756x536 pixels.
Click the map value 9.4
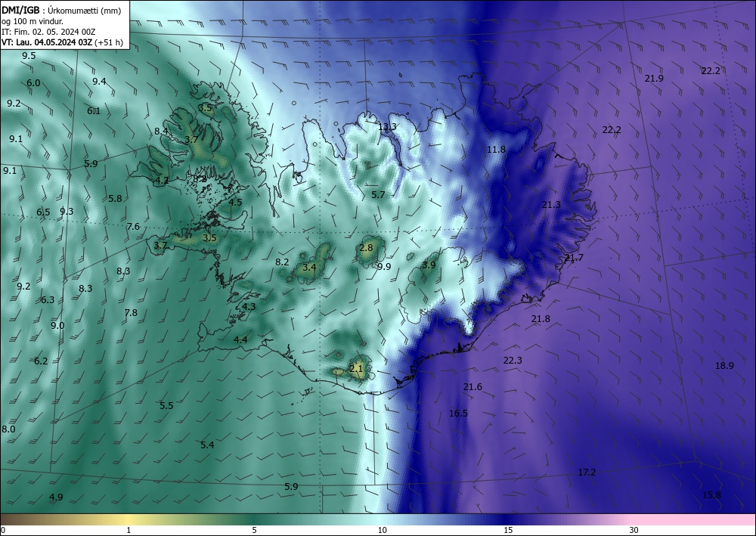[x=99, y=82]
